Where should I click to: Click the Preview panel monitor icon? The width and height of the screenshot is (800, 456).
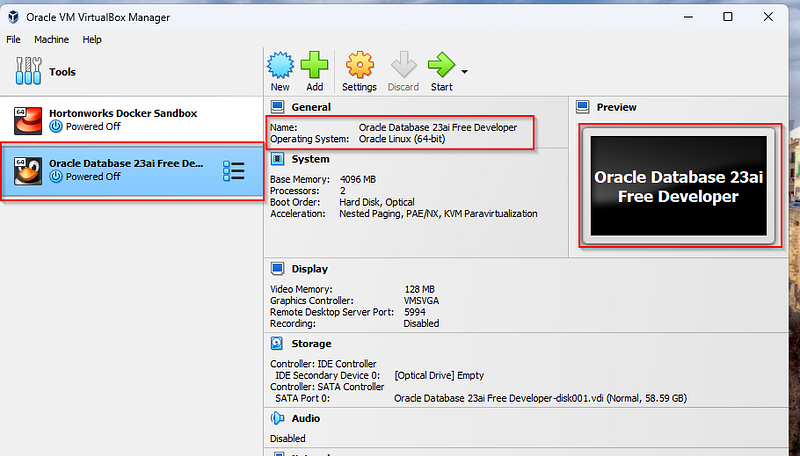(583, 107)
